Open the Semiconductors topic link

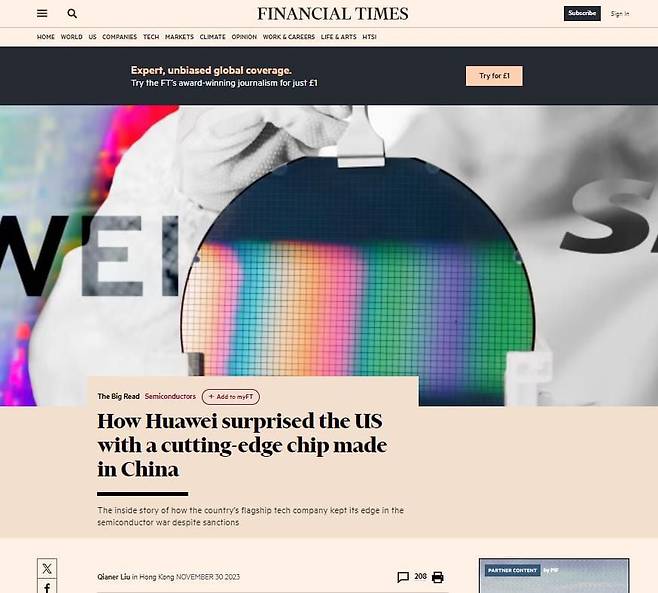(170, 396)
